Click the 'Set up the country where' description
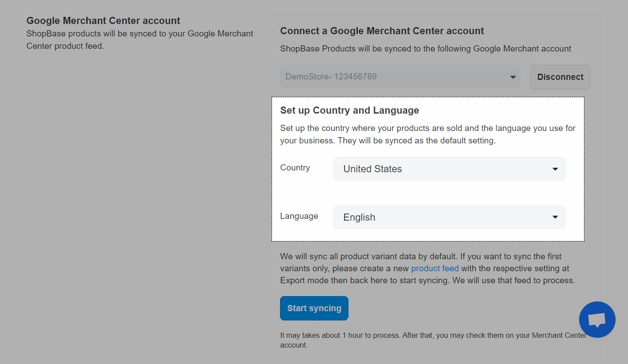Image resolution: width=628 pixels, height=364 pixels. [x=427, y=135]
